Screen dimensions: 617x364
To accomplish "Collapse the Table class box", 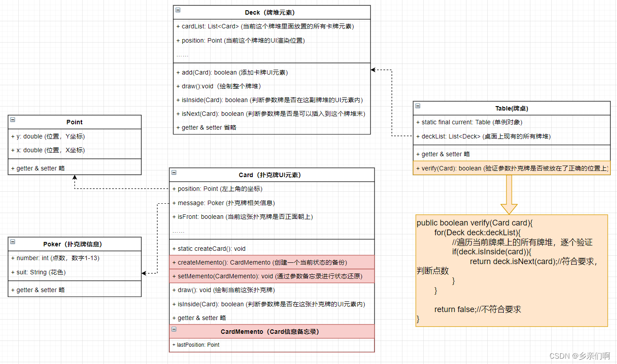I will tap(418, 106).
